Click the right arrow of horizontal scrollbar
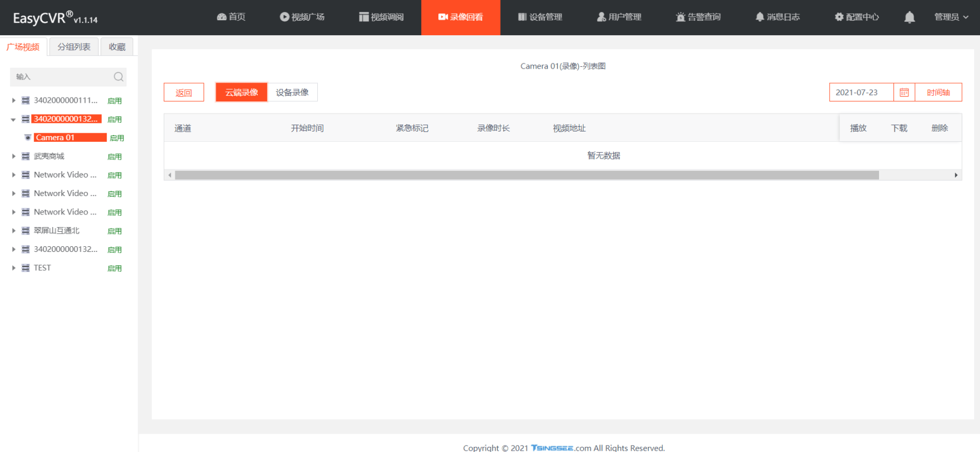This screenshot has width=980, height=452. [956, 175]
